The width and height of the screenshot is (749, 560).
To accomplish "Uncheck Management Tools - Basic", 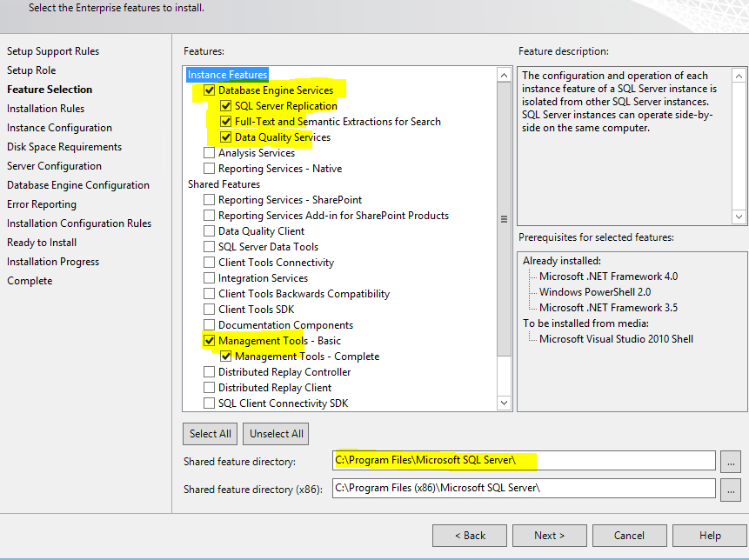I will [210, 341].
